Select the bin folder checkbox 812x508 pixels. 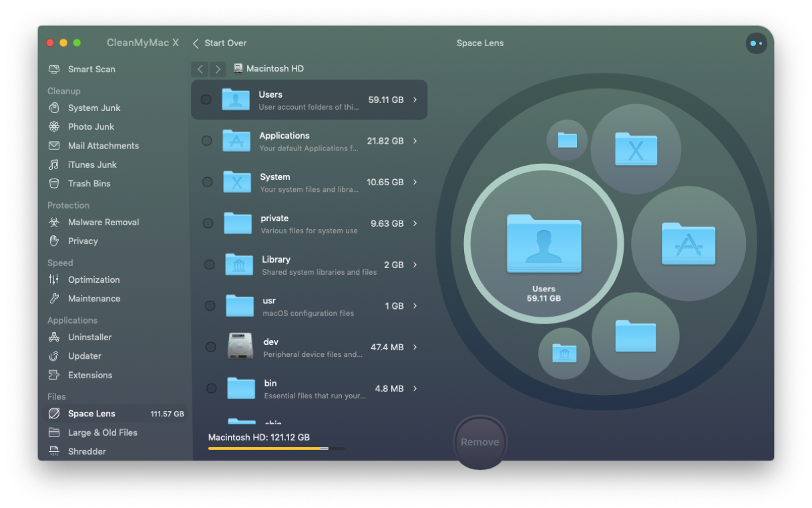click(212, 388)
